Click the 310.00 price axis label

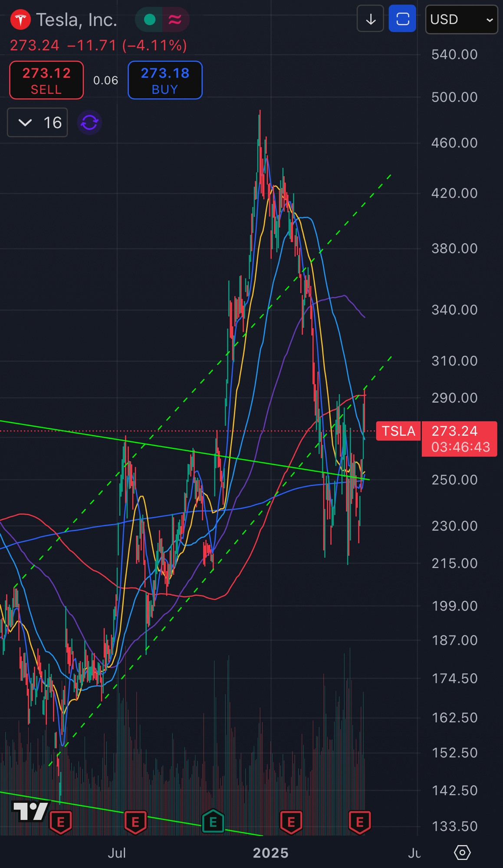tap(454, 361)
